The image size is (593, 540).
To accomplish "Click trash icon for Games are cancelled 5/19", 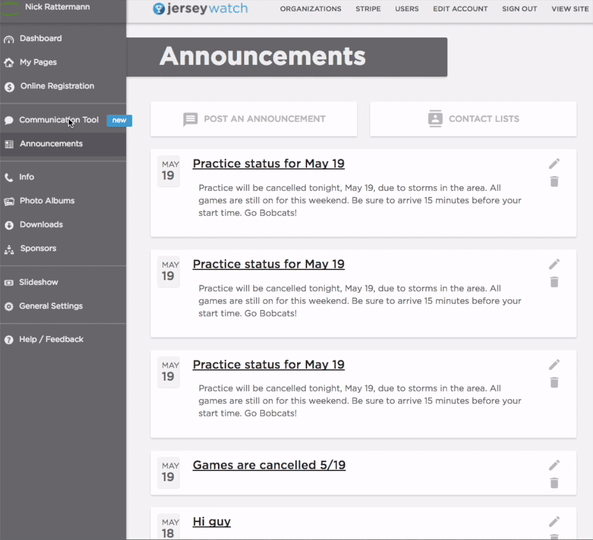I will coord(554,483).
